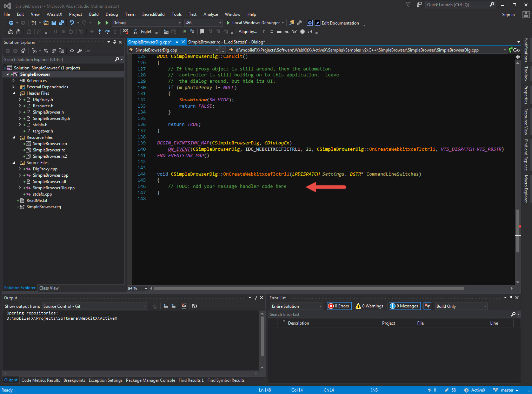Click the git branch master status item
Screen dimensions: 532x394
click(x=506, y=390)
